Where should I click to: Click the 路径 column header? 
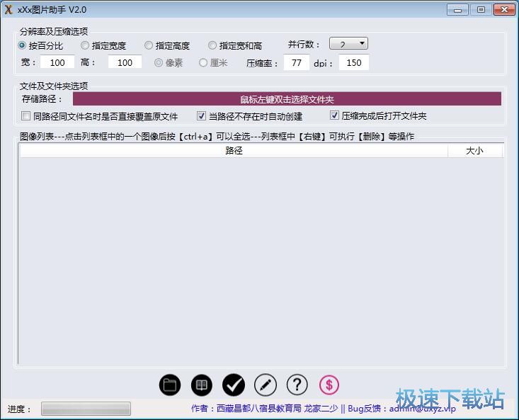pyautogui.click(x=234, y=151)
